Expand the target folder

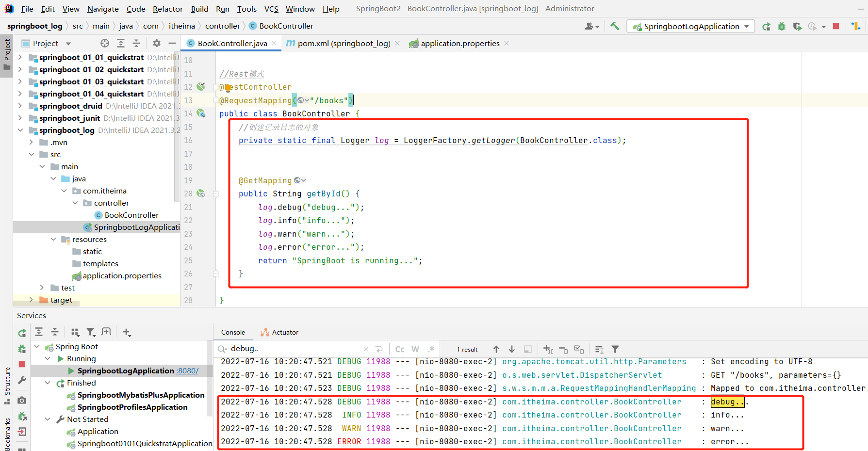[31, 300]
